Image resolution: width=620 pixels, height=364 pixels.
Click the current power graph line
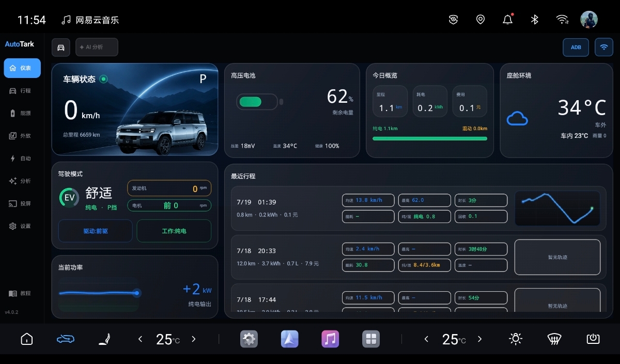(x=99, y=293)
